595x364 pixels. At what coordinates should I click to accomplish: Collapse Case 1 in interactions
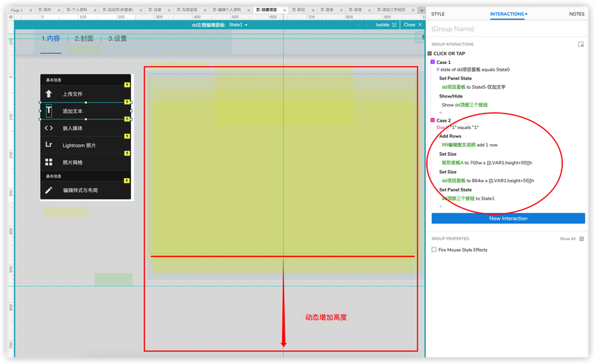pyautogui.click(x=432, y=62)
